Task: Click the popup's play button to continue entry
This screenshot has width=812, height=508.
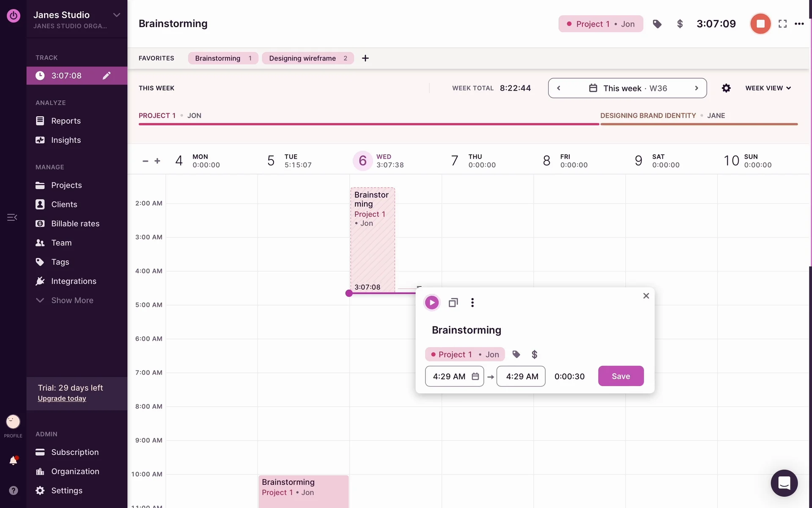Action: pos(431,303)
